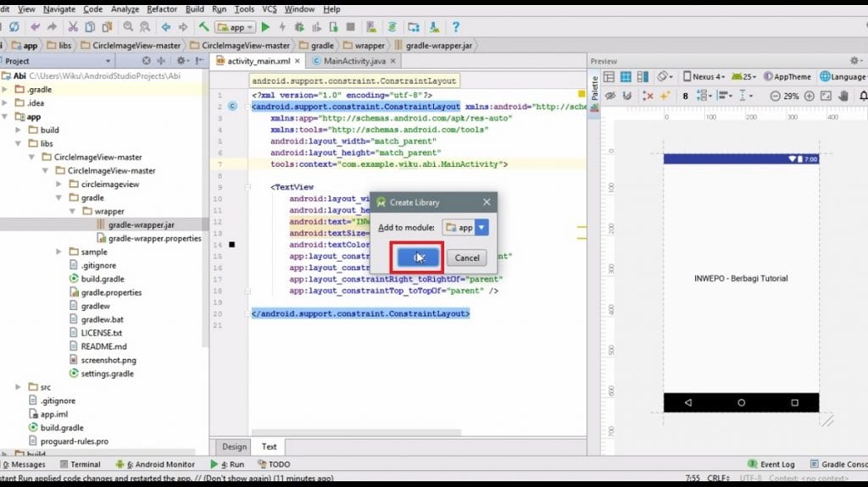Switch preview to blueprint view mode
Viewport: 868px width, 487px height.
tap(627, 76)
